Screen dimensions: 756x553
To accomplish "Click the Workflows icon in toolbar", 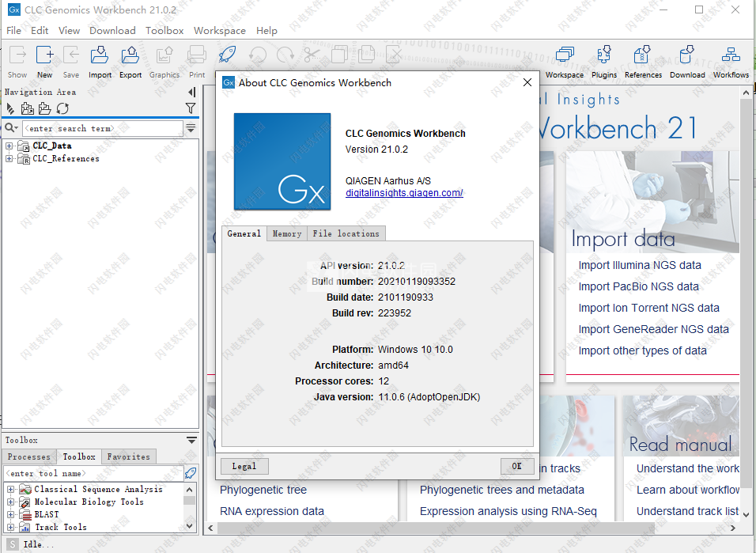I will (731, 62).
